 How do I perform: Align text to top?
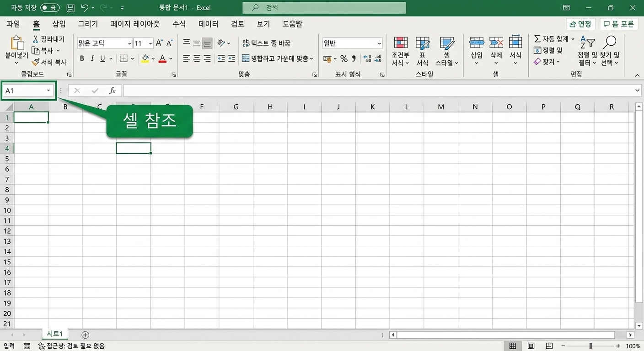click(x=187, y=43)
